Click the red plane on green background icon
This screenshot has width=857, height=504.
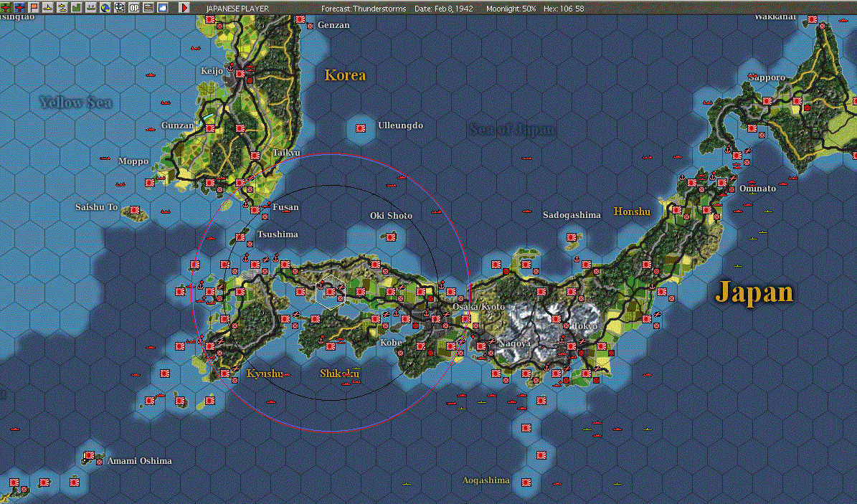click(6, 8)
